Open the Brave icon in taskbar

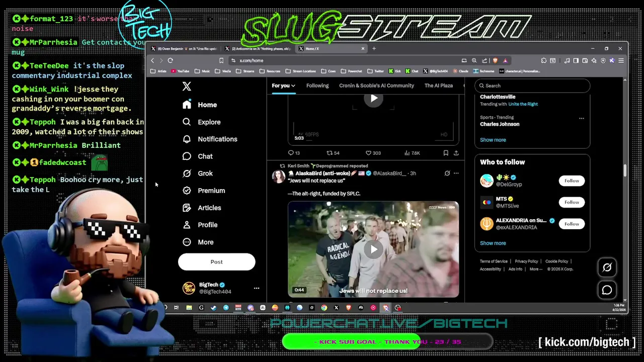point(349,308)
